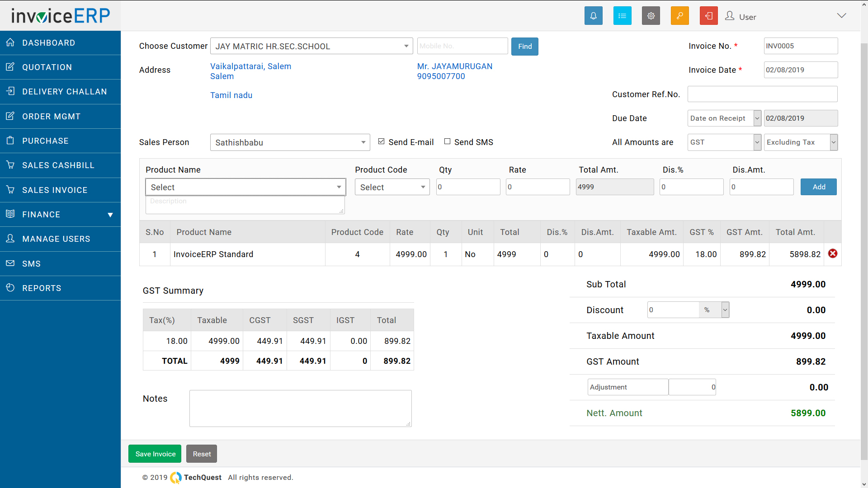Click the Finance expand arrow icon
The width and height of the screenshot is (868, 488).
tap(109, 215)
